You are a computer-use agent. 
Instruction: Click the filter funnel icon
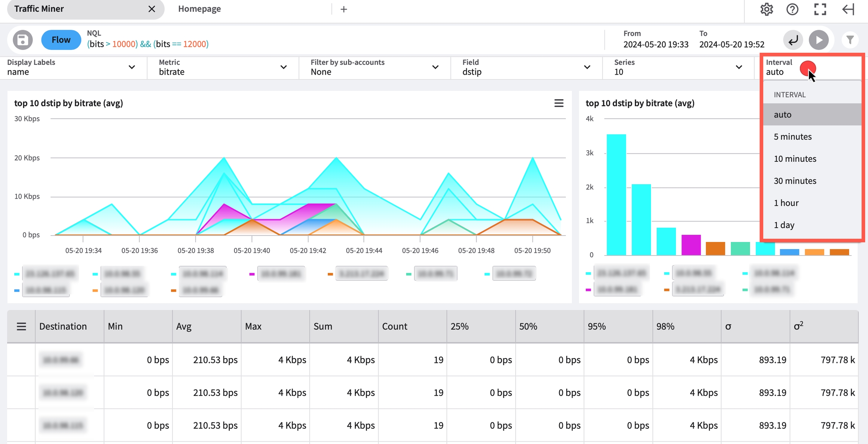pyautogui.click(x=850, y=40)
